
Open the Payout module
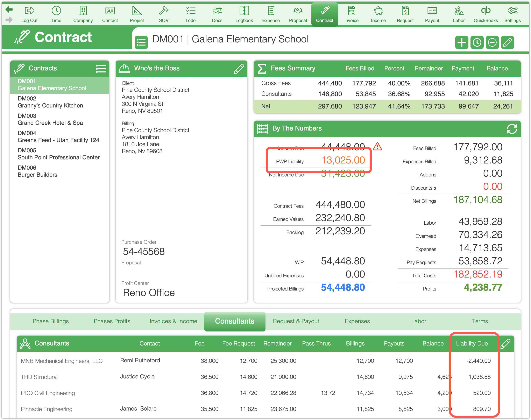click(432, 14)
